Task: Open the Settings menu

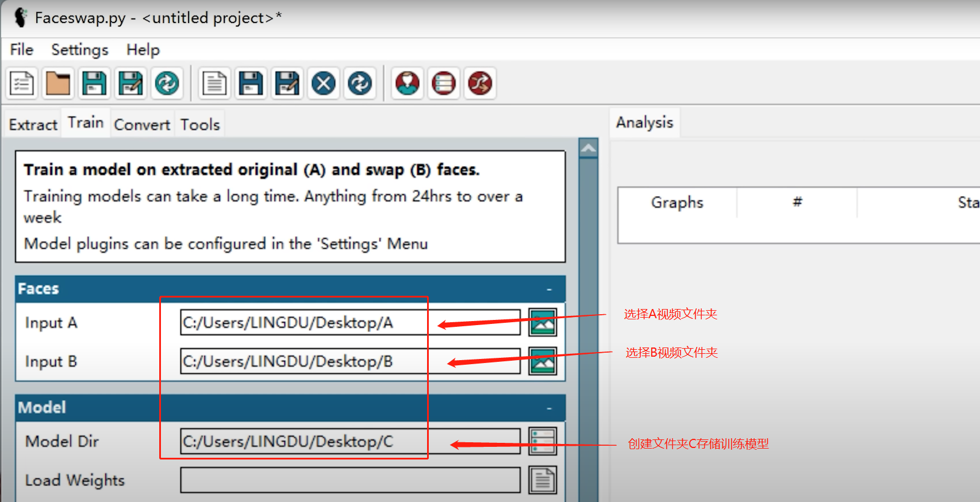Action: coord(79,50)
